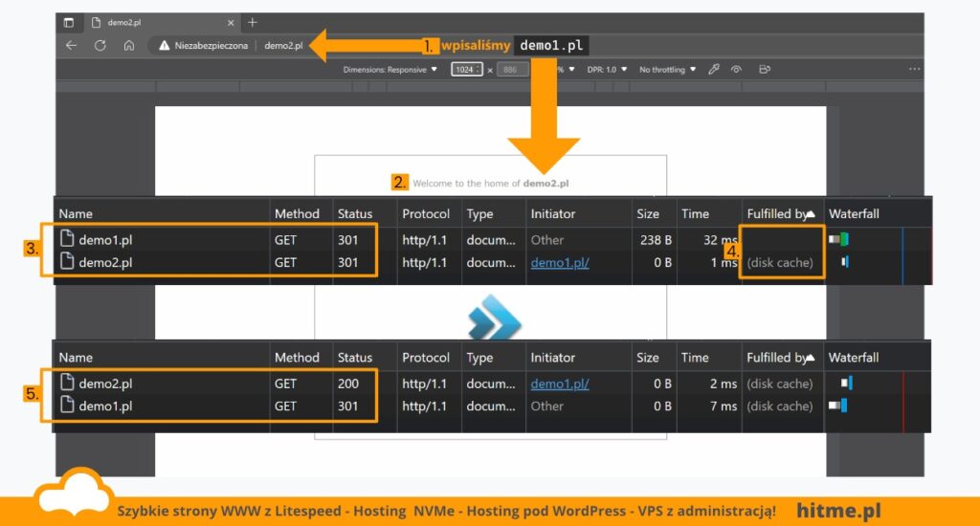Click demo1.pl document icon in lower table
The image size is (980, 526).
click(67, 405)
